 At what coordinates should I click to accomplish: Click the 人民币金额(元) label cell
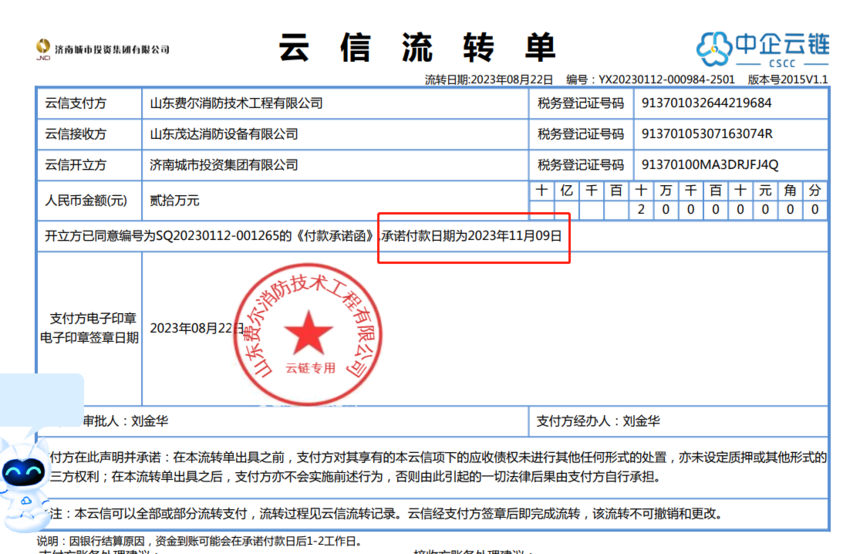tap(89, 201)
